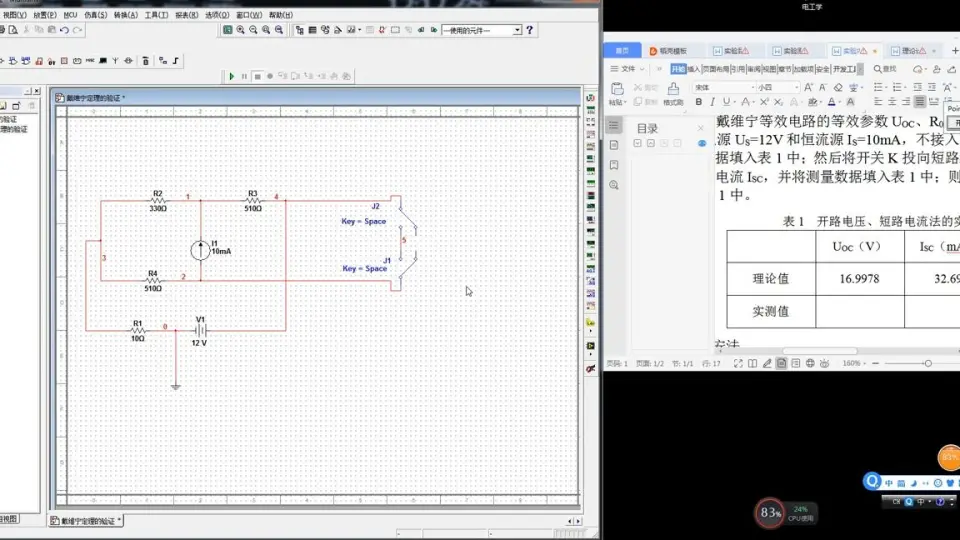Click the blue help question mark in Multisim
960x540 pixels.
tap(530, 29)
